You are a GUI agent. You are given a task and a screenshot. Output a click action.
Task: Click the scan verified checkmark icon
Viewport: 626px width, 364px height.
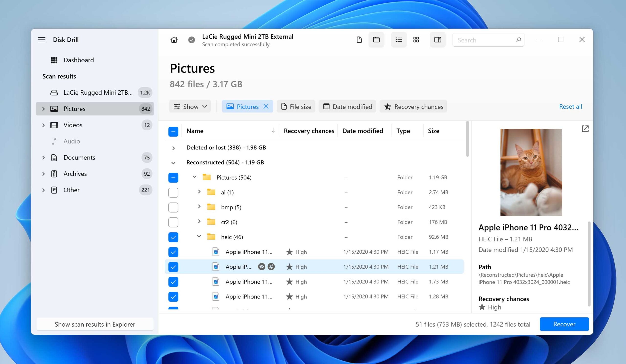click(x=191, y=40)
